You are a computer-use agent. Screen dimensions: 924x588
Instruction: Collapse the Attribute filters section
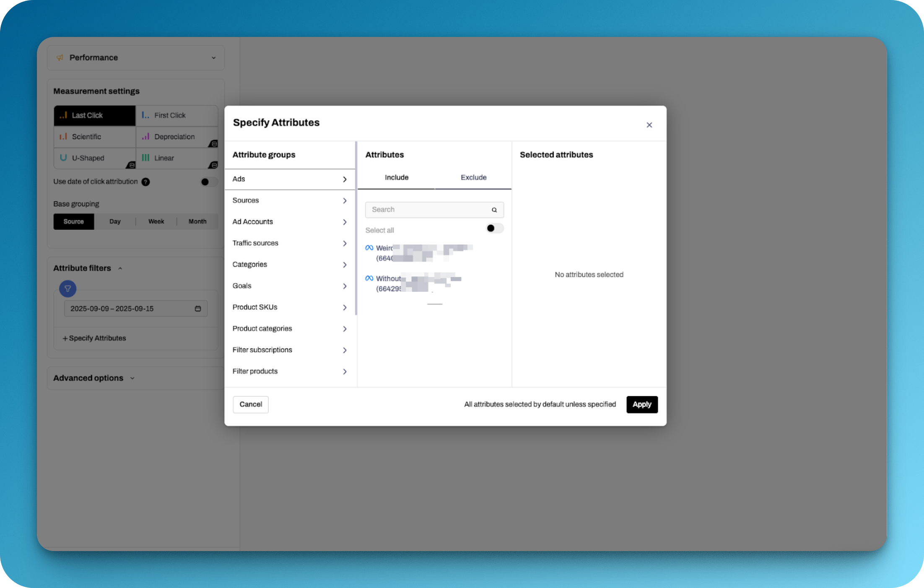(x=120, y=268)
